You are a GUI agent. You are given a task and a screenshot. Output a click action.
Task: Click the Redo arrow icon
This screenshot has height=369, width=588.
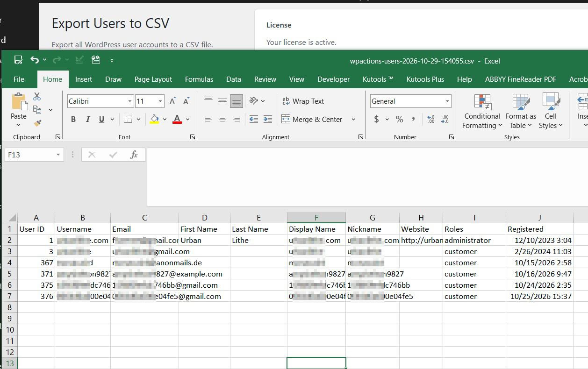tap(57, 60)
